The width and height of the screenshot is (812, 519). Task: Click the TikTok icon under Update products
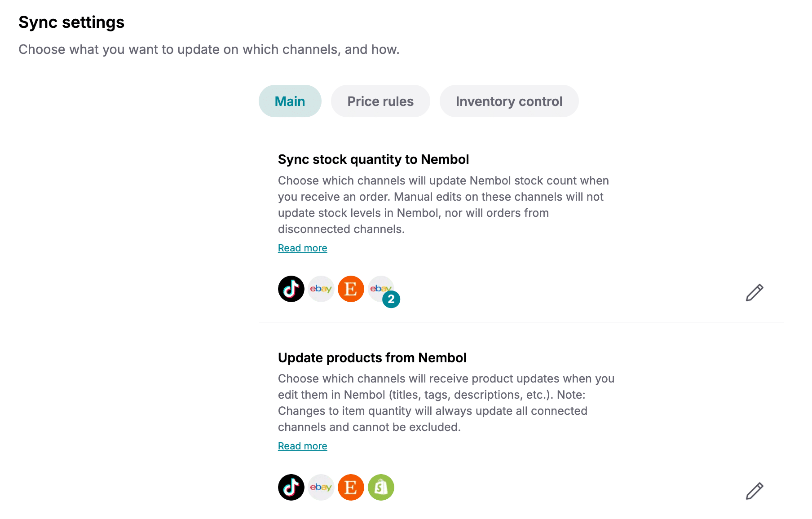pyautogui.click(x=291, y=487)
